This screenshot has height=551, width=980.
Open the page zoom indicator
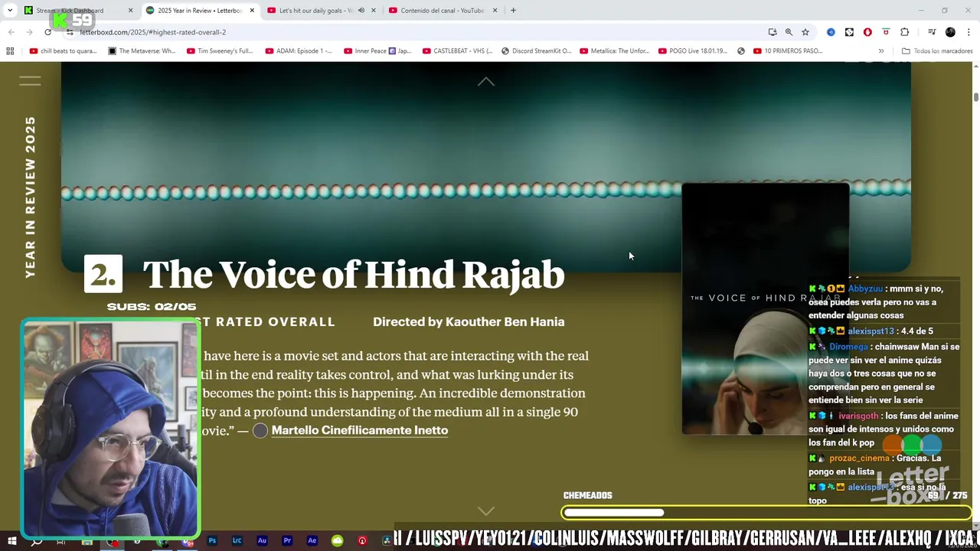click(x=789, y=32)
